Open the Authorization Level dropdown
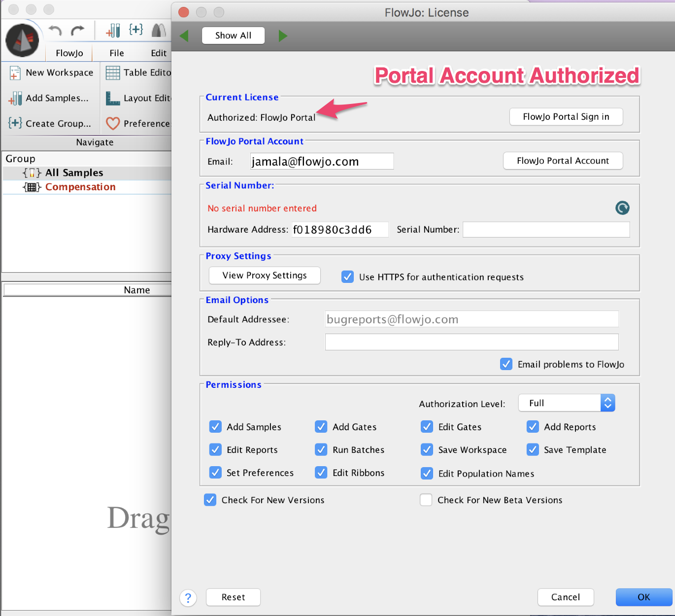 567,403
